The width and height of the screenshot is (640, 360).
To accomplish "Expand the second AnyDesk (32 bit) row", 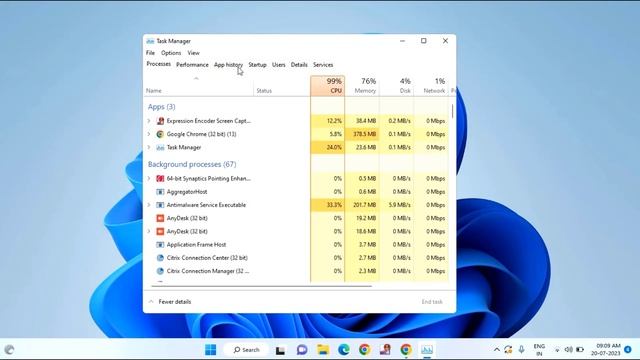I will (149, 231).
